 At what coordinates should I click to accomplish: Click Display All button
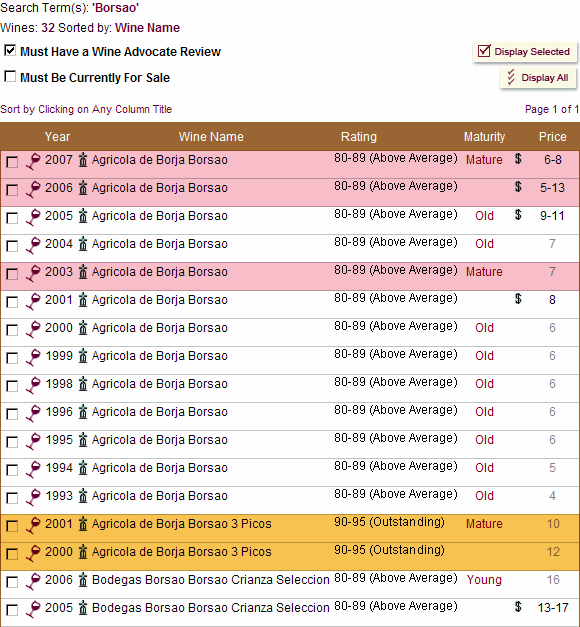538,78
